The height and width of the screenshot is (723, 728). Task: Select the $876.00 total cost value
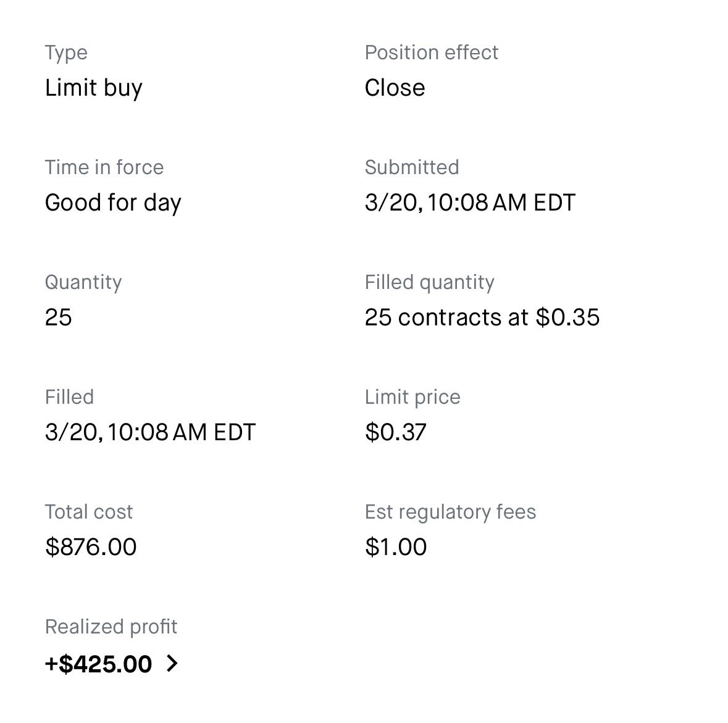91,547
